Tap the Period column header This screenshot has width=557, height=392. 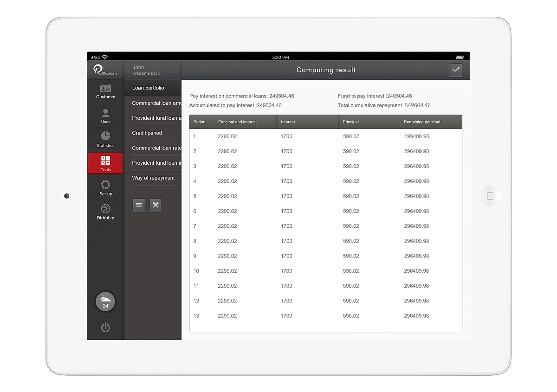coord(201,122)
